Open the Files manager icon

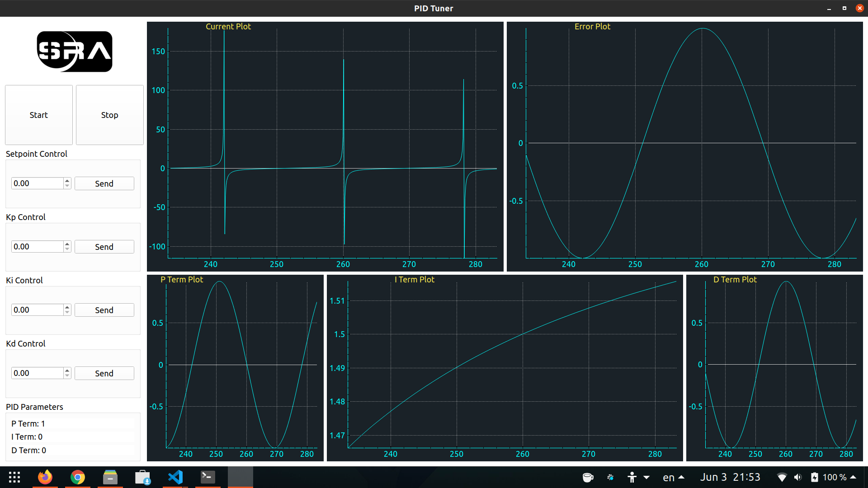110,477
